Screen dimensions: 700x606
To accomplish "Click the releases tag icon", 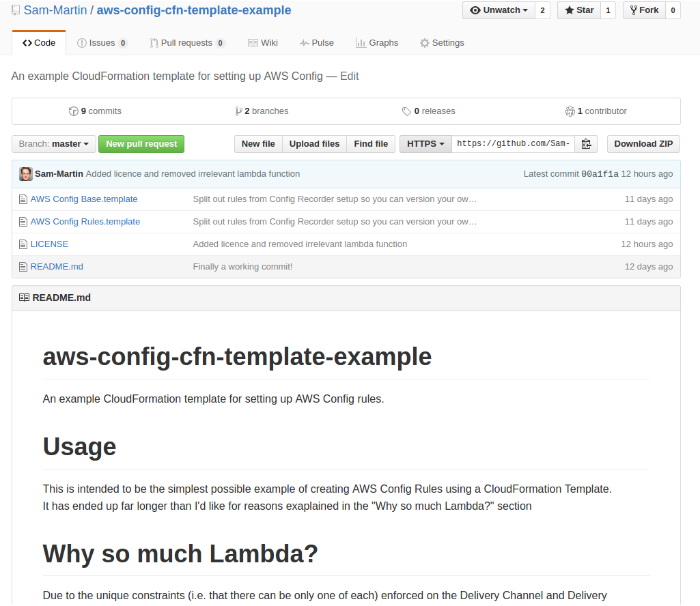I will coord(406,111).
